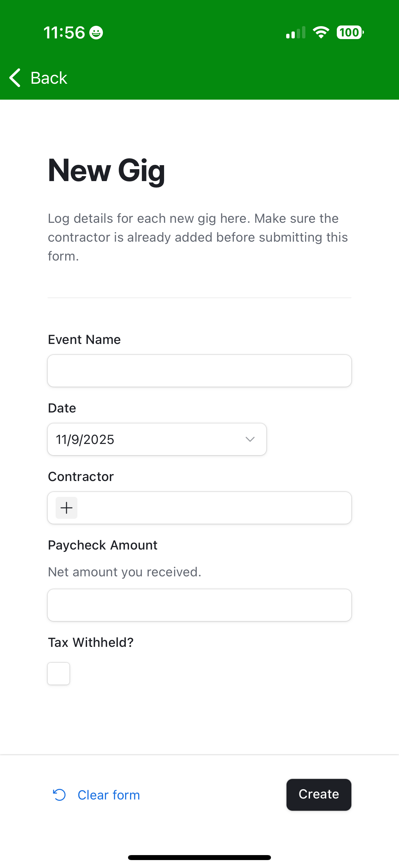Screen dimensions: 399x868
Task: Tap the Tax Withheld? label
Action: click(x=91, y=643)
